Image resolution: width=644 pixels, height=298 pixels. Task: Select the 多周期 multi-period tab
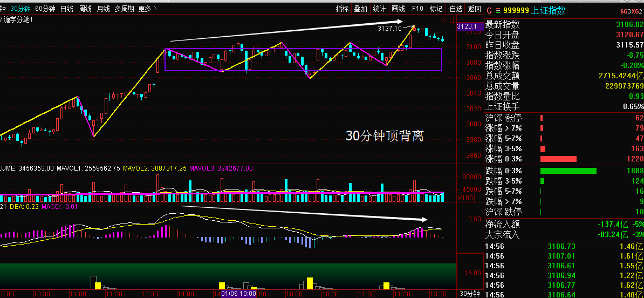[124, 8]
